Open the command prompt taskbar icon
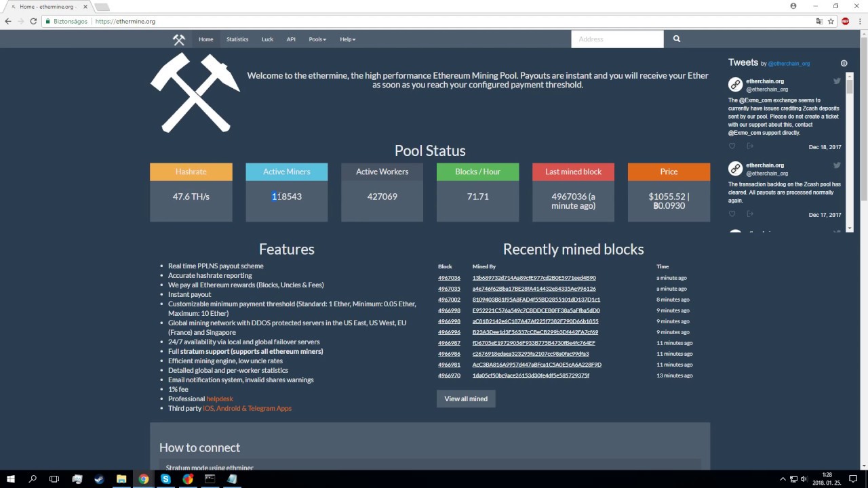868x488 pixels. (x=210, y=479)
